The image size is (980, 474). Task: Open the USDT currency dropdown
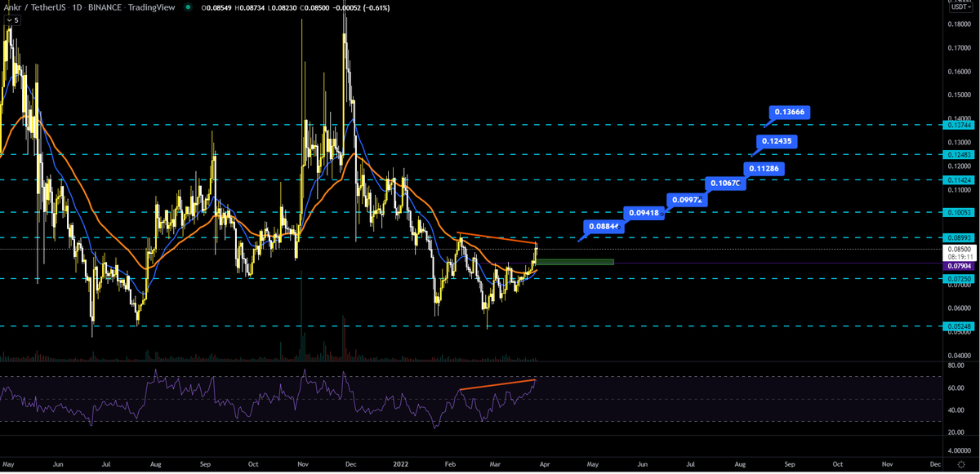pyautogui.click(x=960, y=7)
